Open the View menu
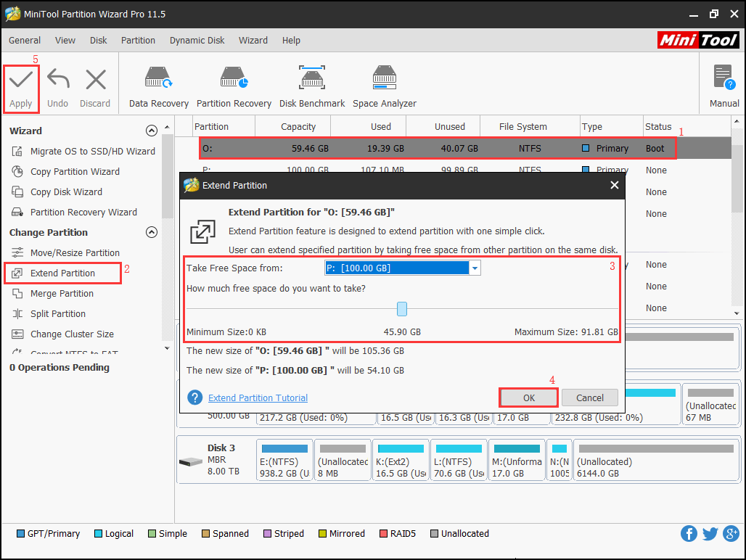This screenshot has width=746, height=560. click(x=65, y=41)
